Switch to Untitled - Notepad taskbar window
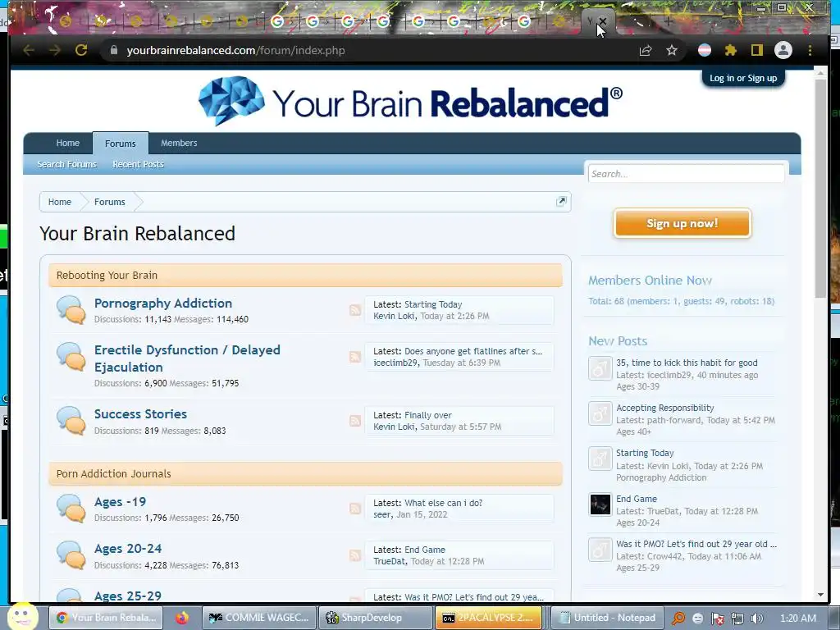840x630 pixels. 608,618
